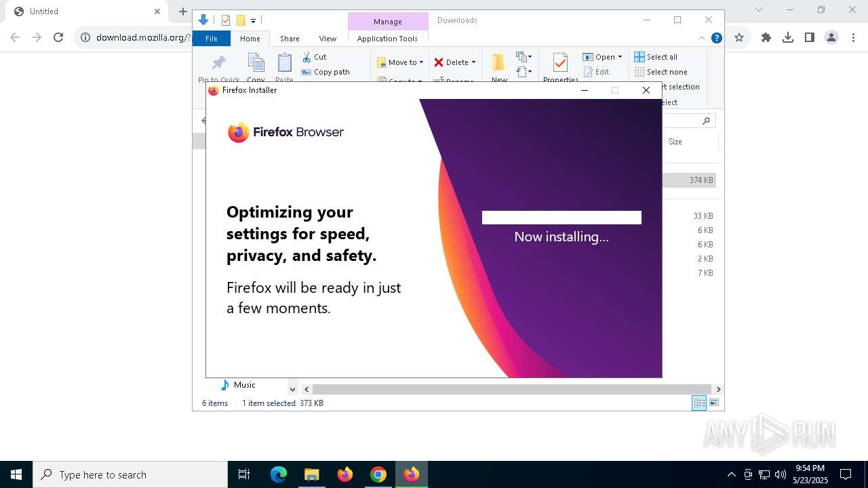Switch to the Home ribbon tab
Image resolution: width=868 pixels, height=488 pixels.
250,39
